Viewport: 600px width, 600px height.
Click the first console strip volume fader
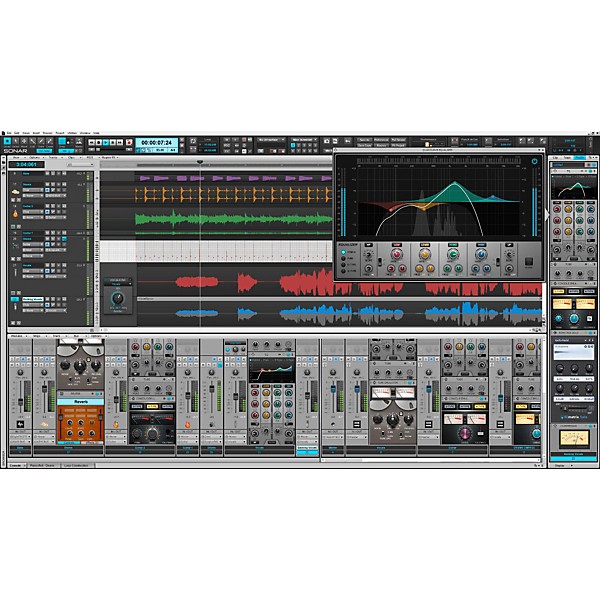click(20, 402)
